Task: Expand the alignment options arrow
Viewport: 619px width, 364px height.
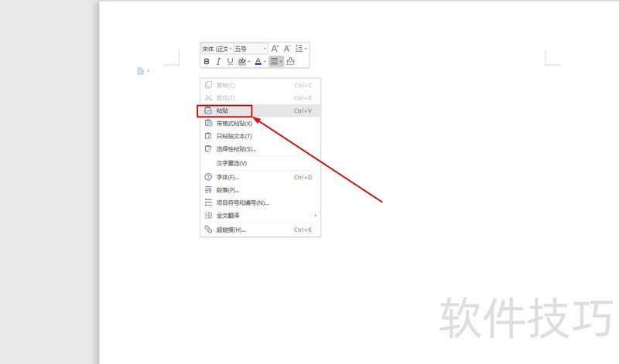Action: click(281, 62)
